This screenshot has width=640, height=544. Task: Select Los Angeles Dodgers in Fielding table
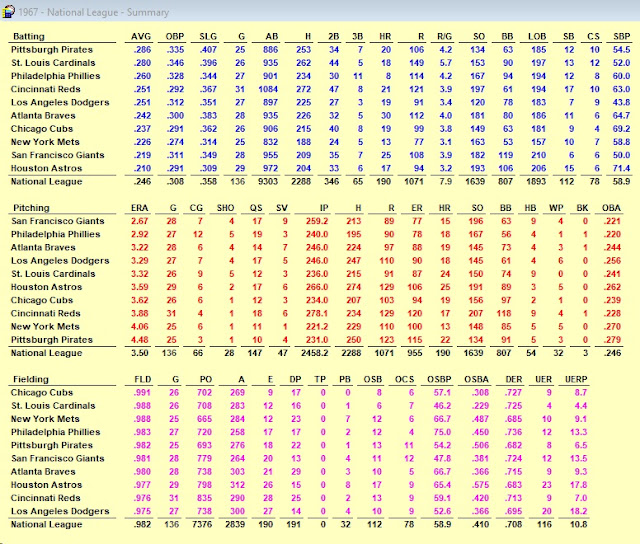coord(60,511)
